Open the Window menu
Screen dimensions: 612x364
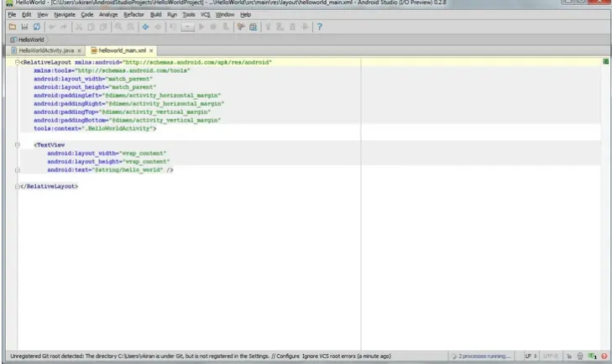tap(225, 14)
